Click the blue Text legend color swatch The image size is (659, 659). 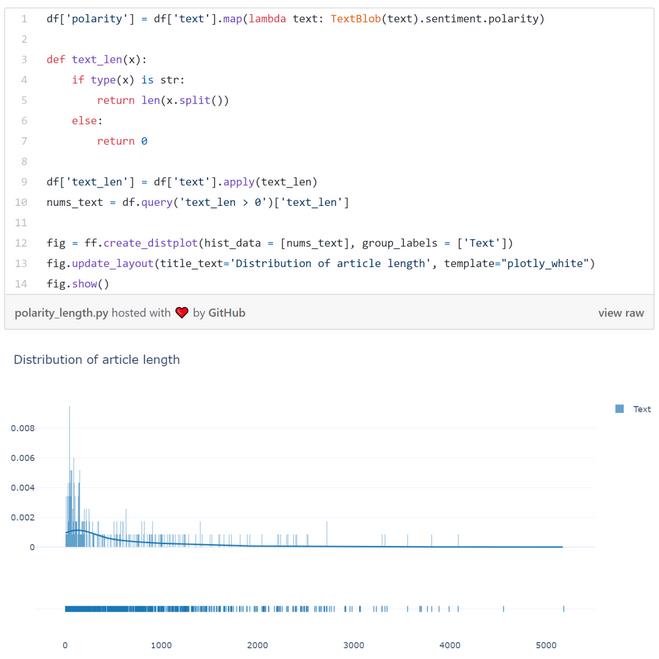[620, 409]
